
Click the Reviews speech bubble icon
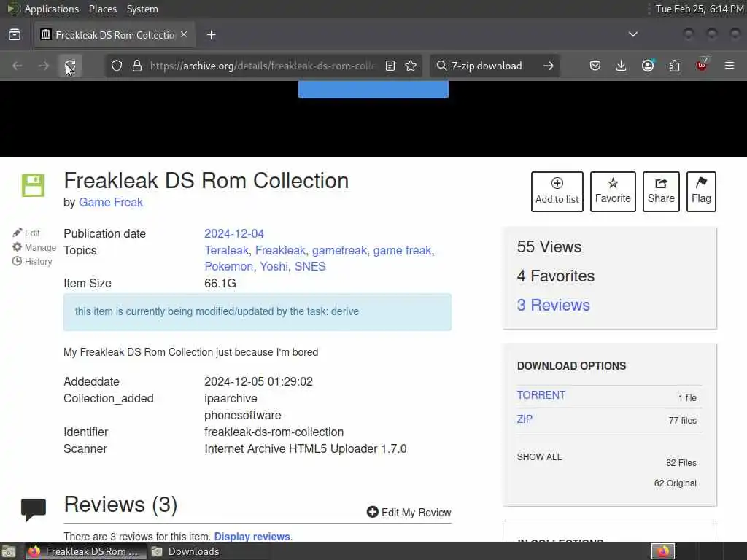coord(34,510)
